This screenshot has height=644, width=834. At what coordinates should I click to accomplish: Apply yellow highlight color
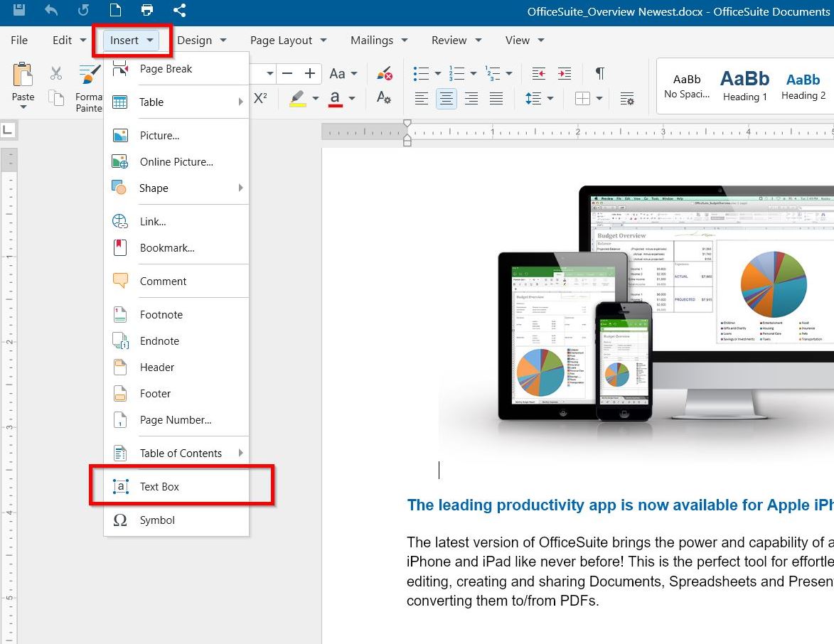[x=297, y=98]
